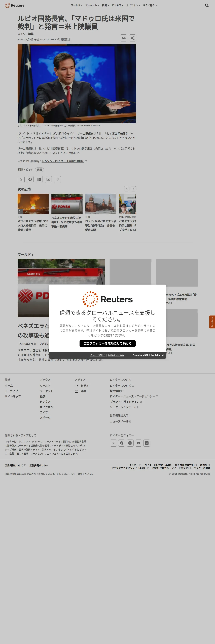Expand さらに見る dropdown in top navigation
Screen dimensions: 215x644
tap(150, 5)
